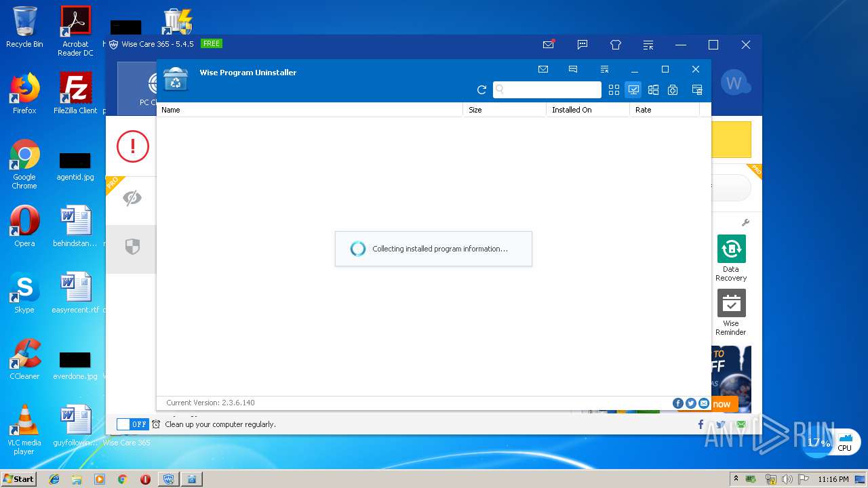This screenshot has width=868, height=488.
Task: Click Current Version 2.3.6.140 text
Action: [x=210, y=403]
